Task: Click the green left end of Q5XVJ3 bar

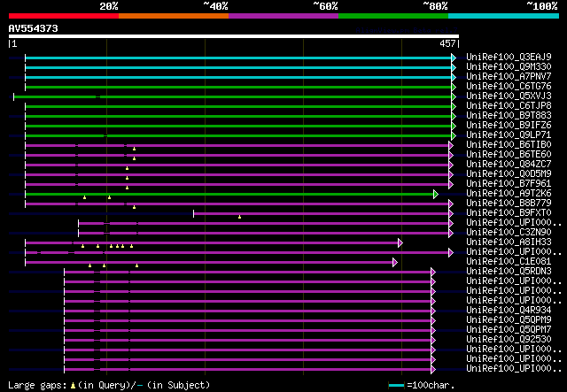Action: (15, 96)
